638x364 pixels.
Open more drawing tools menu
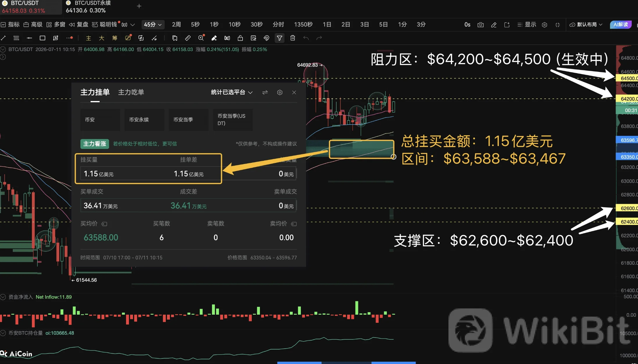click(69, 38)
